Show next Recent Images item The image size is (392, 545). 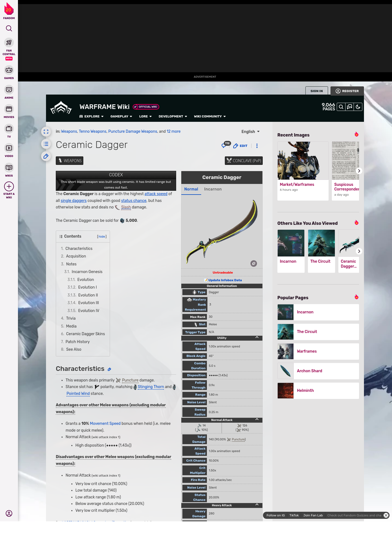pyautogui.click(x=359, y=171)
